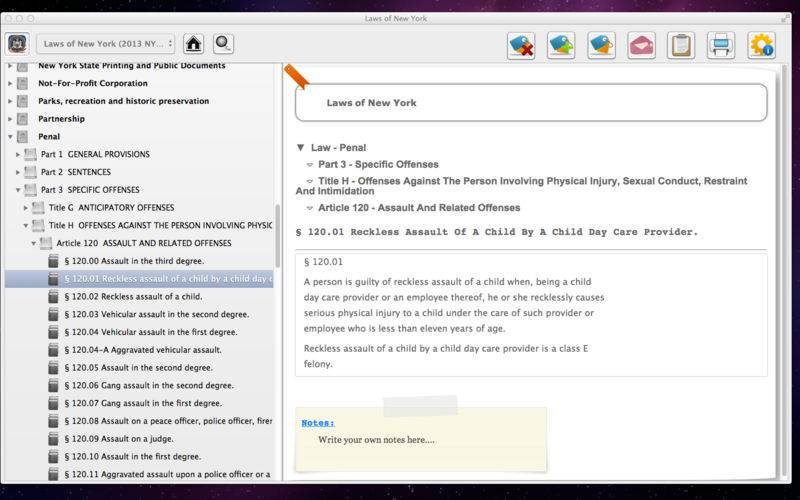Select Part 1 GENERAL PROVISIONS row text
The height and width of the screenshot is (500, 800).
[x=95, y=154]
